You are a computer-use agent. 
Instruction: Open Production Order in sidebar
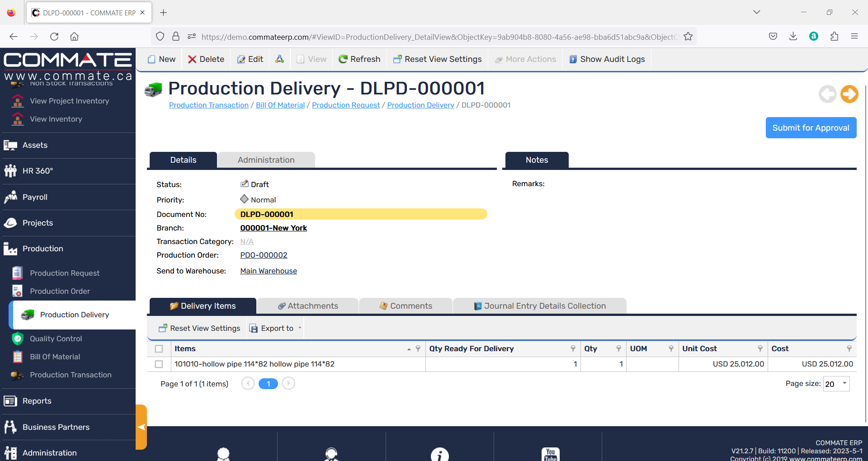(60, 291)
